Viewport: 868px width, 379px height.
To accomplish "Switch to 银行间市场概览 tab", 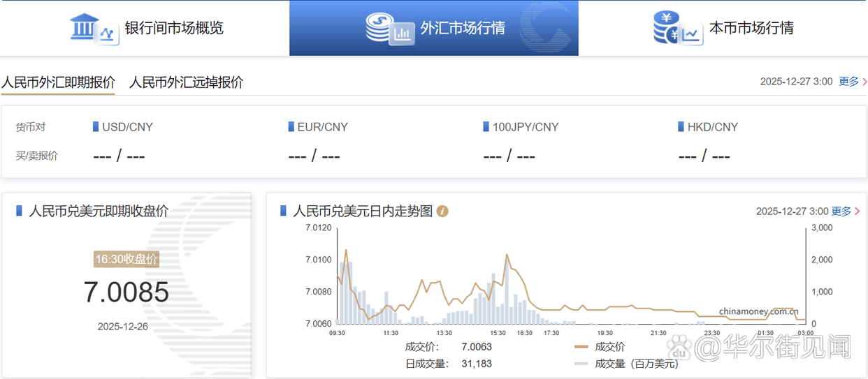I will pos(173,29).
